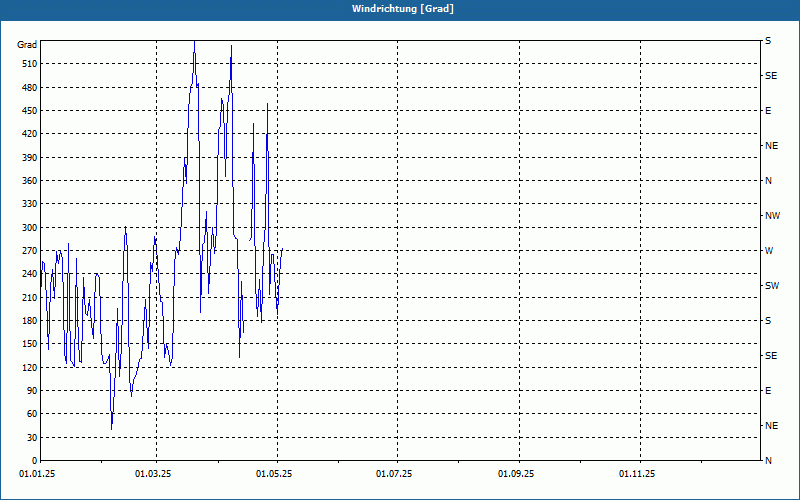Screen dimensions: 800x500
Task: Click the 'Grad' unit label on the axis
Action: pyautogui.click(x=27, y=45)
